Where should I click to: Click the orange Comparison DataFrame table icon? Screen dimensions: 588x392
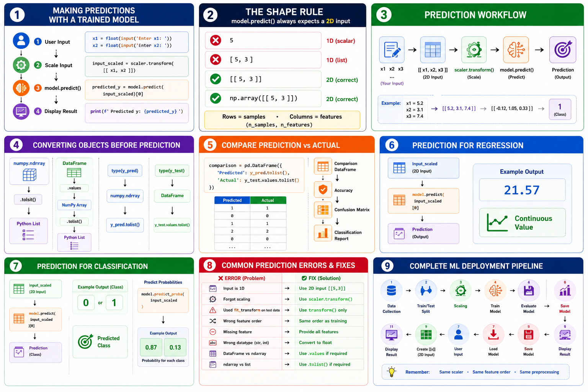coord(323,167)
